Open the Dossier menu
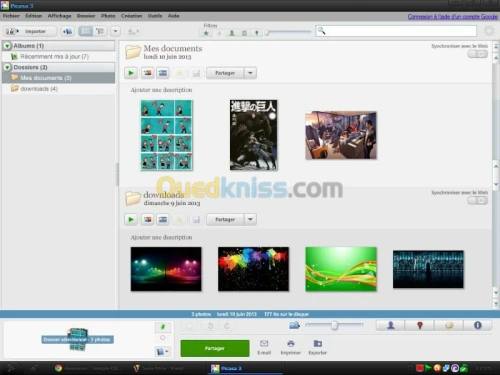The width and height of the screenshot is (500, 375). point(86,16)
